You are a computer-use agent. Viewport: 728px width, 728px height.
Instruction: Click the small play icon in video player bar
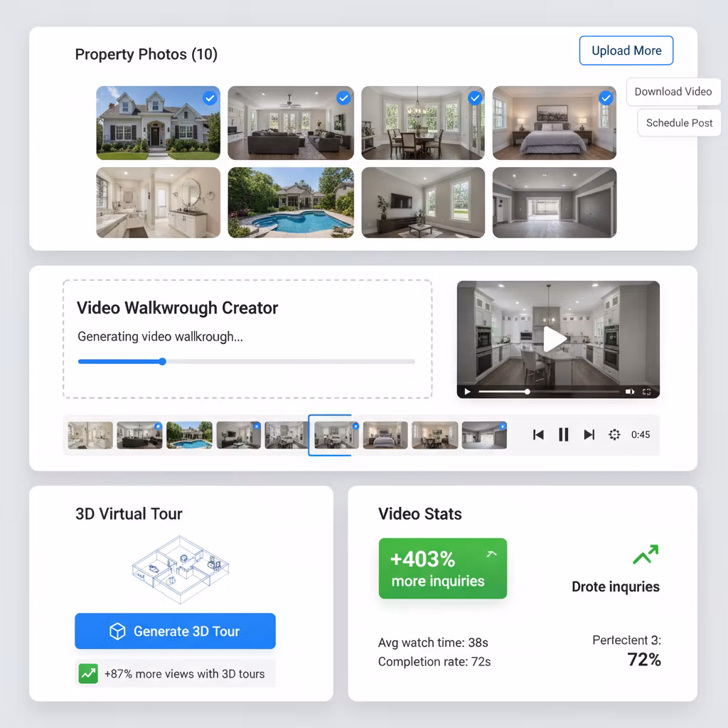(467, 392)
